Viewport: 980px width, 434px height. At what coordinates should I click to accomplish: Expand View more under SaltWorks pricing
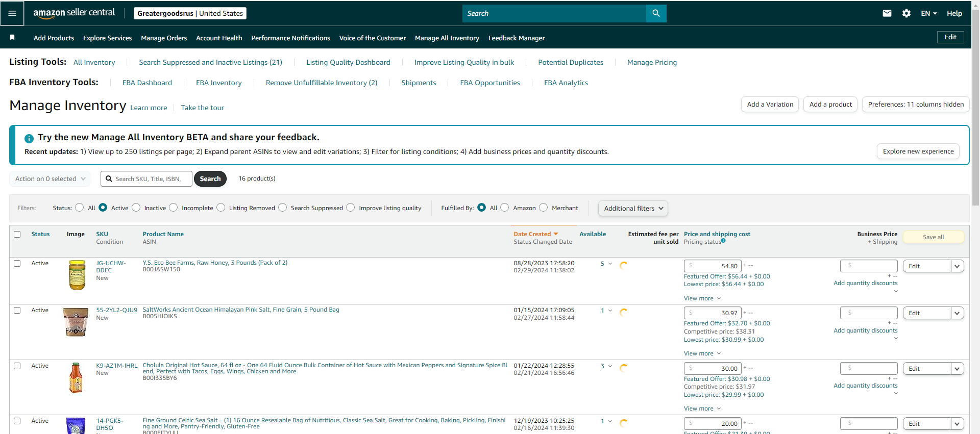702,353
